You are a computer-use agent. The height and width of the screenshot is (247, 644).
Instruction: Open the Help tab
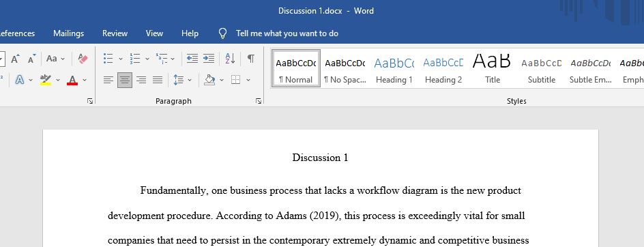pyautogui.click(x=190, y=33)
